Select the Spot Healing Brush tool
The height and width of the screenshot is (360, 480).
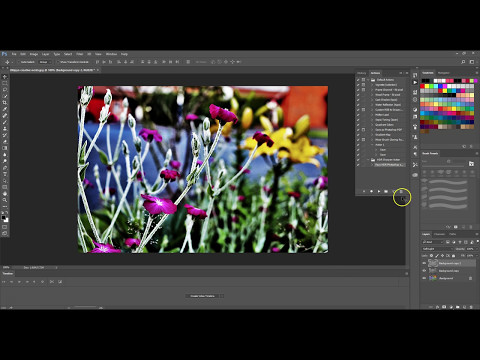[x=5, y=116]
